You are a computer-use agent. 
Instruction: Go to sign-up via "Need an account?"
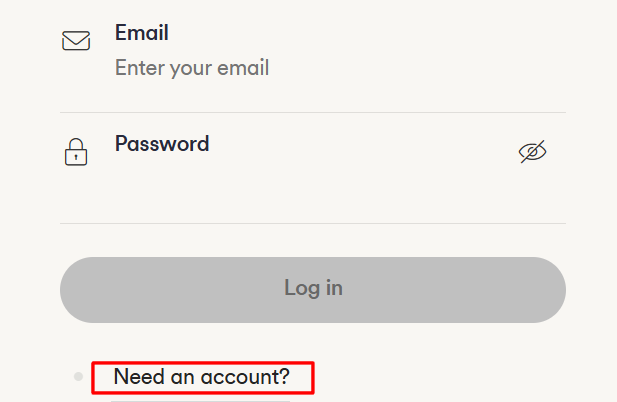coord(201,377)
